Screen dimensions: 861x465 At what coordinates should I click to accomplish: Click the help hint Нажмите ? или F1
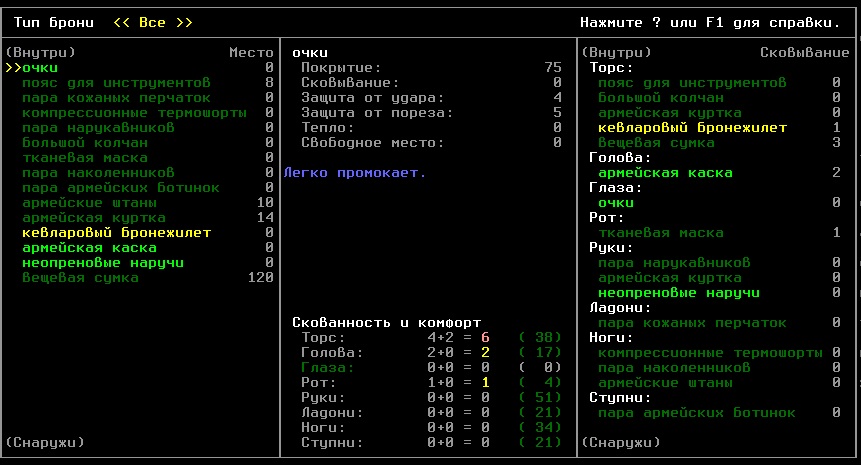click(x=710, y=23)
